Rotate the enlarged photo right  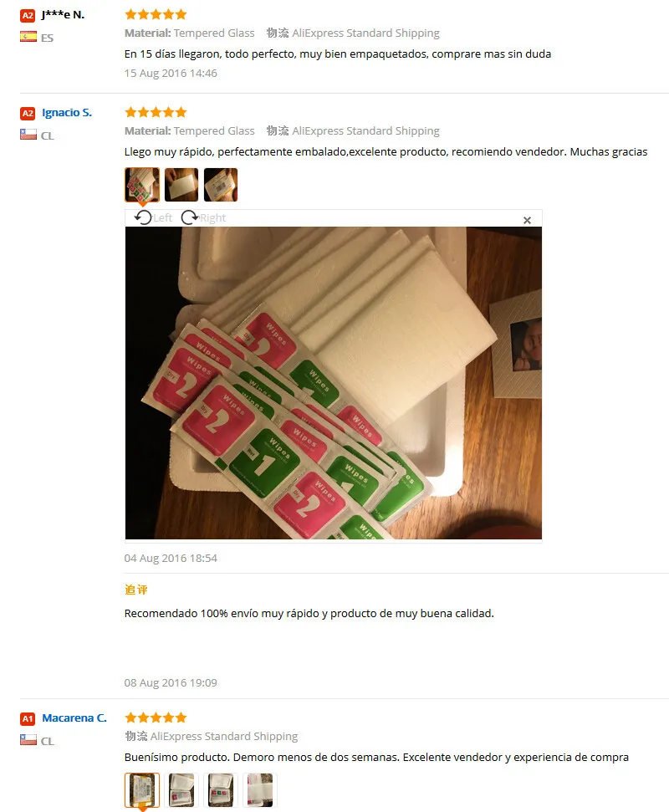(203, 217)
